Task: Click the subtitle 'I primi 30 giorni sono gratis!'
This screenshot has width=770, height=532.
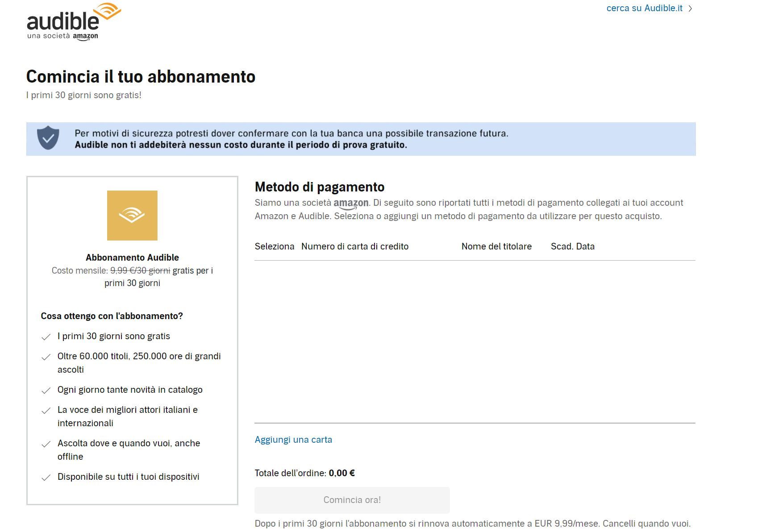Action: (x=84, y=95)
